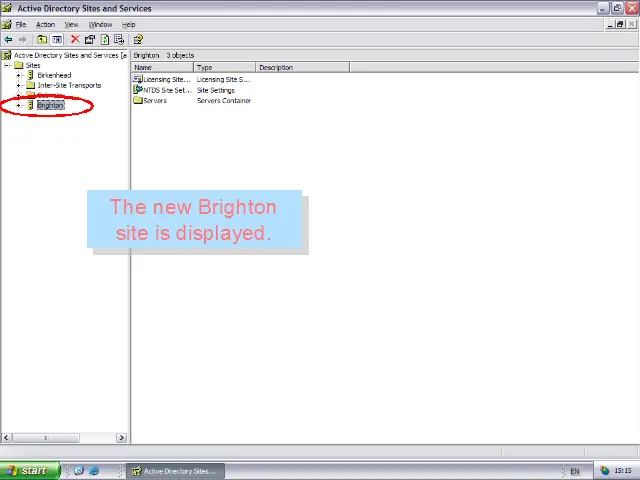Sort list by the Name column header

coord(162,67)
